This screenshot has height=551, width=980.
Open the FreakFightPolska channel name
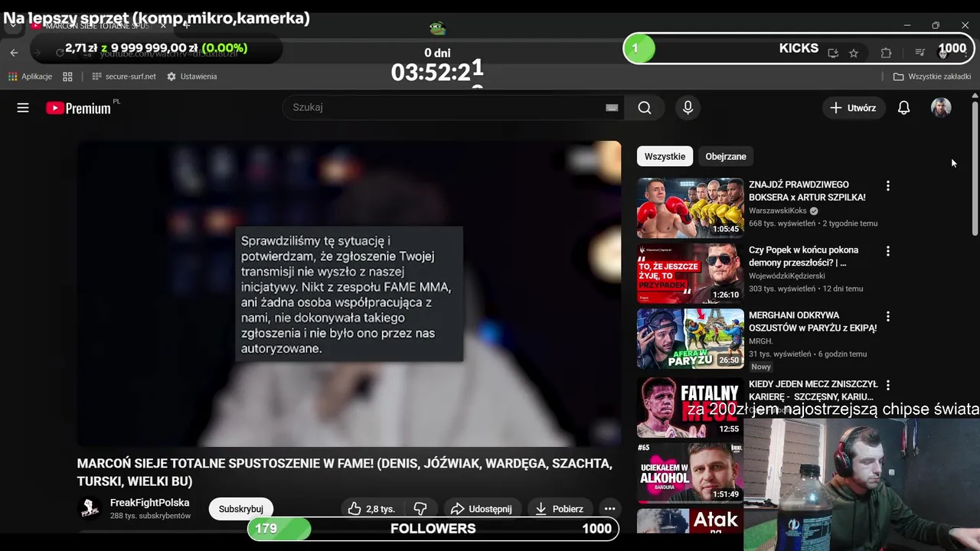[150, 503]
